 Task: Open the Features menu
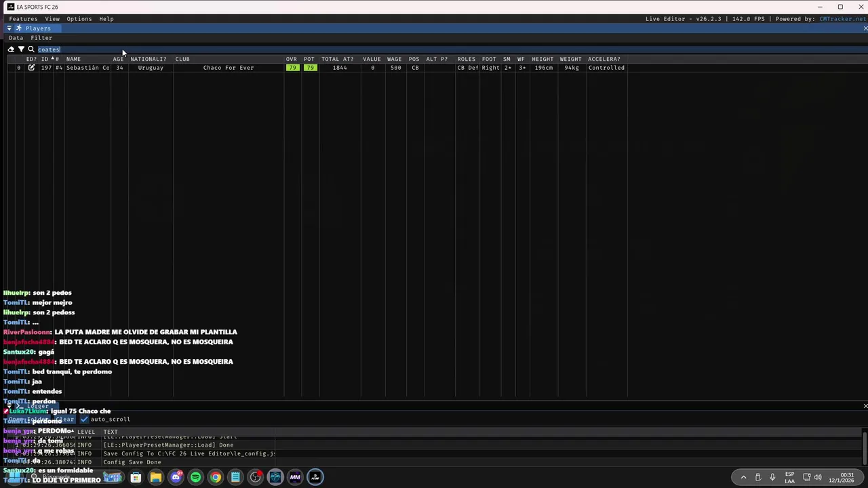click(23, 19)
